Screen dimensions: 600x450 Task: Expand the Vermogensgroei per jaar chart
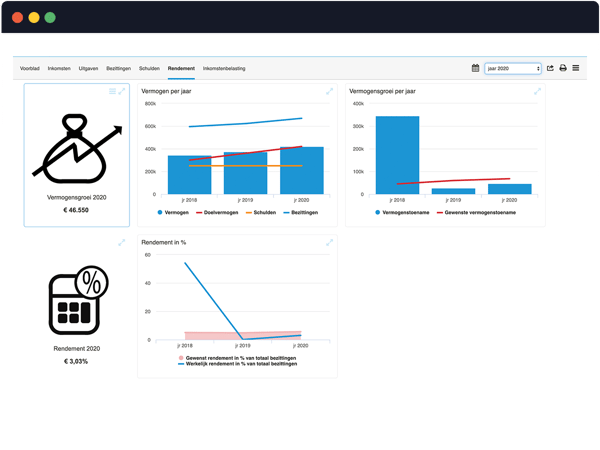tap(537, 91)
